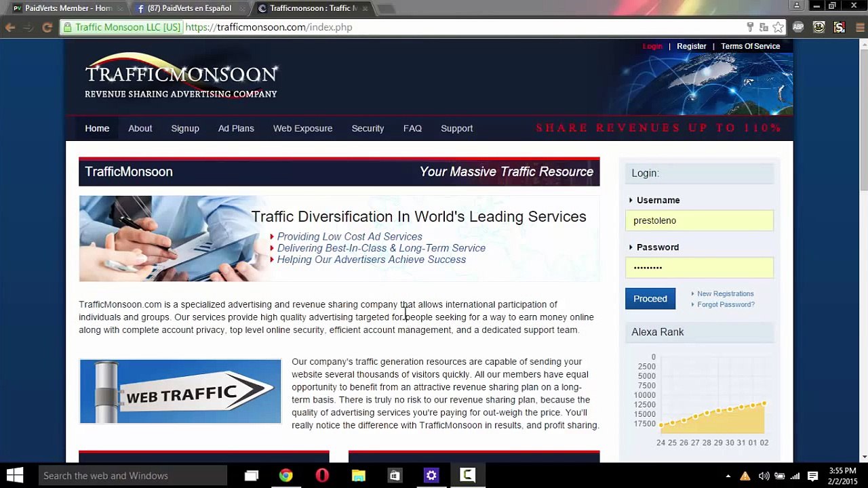Launch Opera from the taskbar
This screenshot has width=868, height=488.
tap(322, 476)
